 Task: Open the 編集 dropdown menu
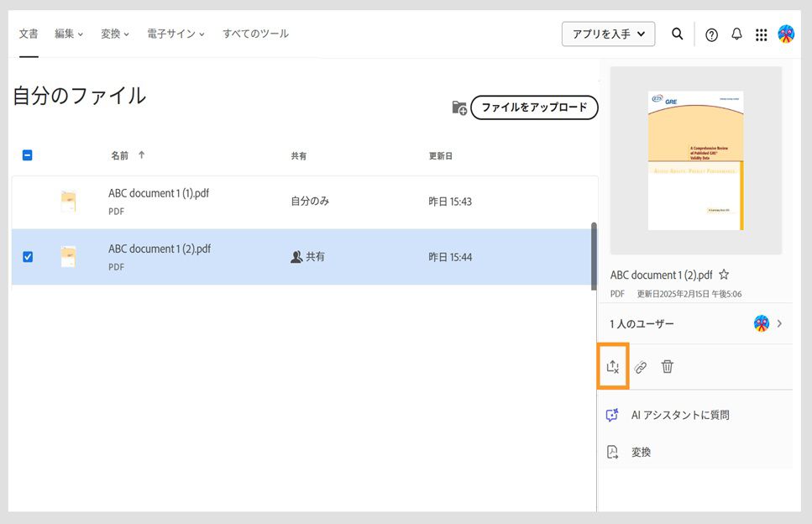(66, 34)
